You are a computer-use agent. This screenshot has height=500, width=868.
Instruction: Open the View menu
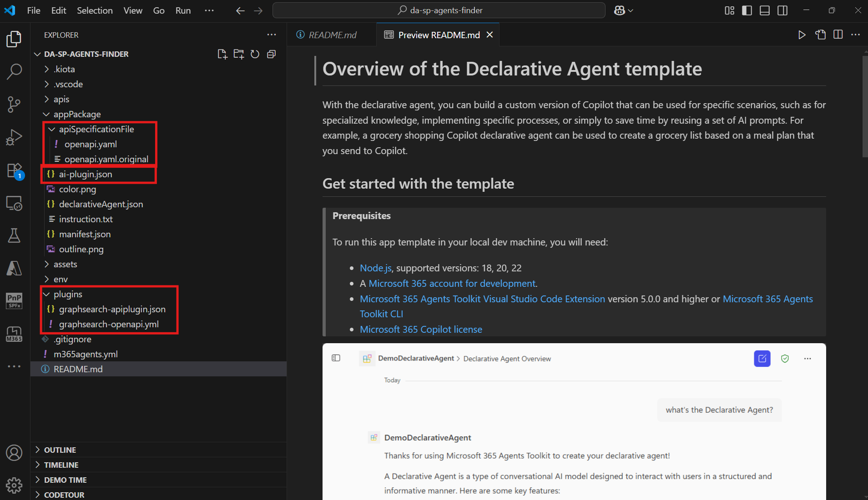pyautogui.click(x=133, y=10)
